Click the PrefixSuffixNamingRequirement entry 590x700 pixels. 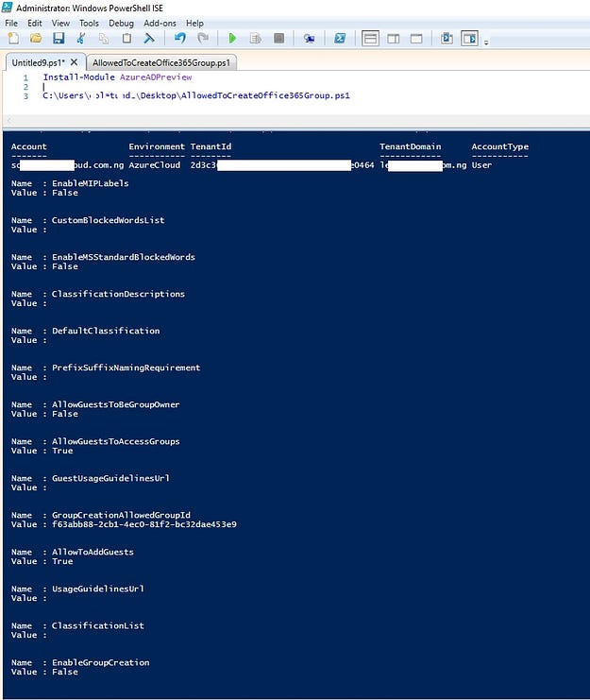(x=126, y=367)
